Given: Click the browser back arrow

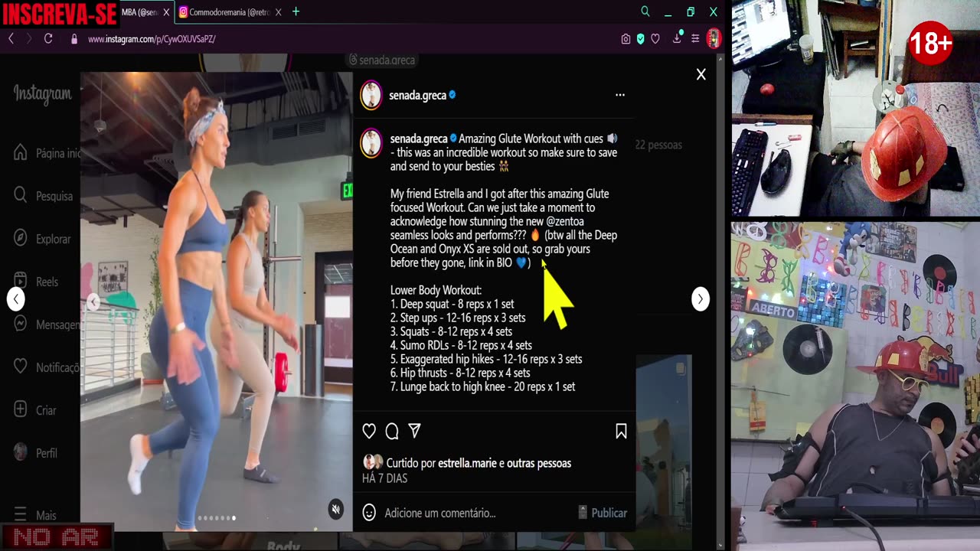Looking at the screenshot, I should (11, 38).
